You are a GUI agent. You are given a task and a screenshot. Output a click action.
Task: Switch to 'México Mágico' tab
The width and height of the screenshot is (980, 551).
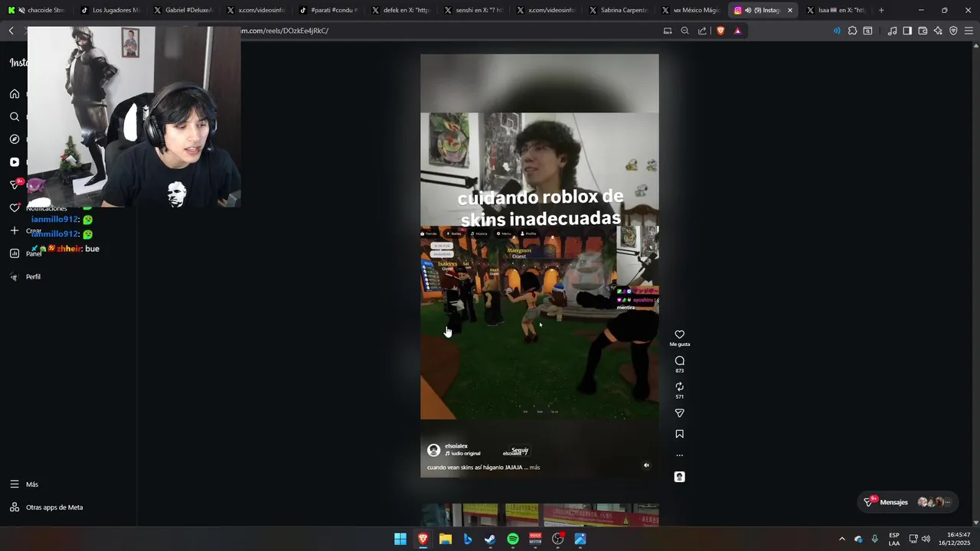(691, 10)
